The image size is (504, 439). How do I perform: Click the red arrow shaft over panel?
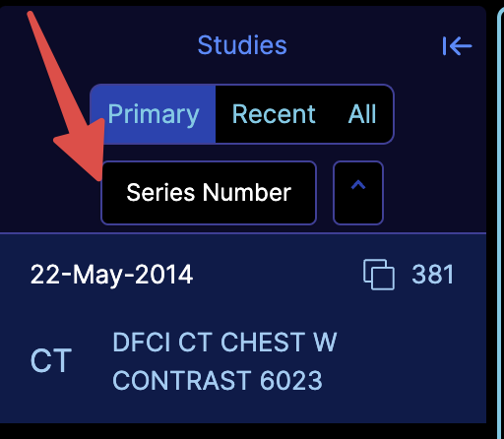(54, 69)
